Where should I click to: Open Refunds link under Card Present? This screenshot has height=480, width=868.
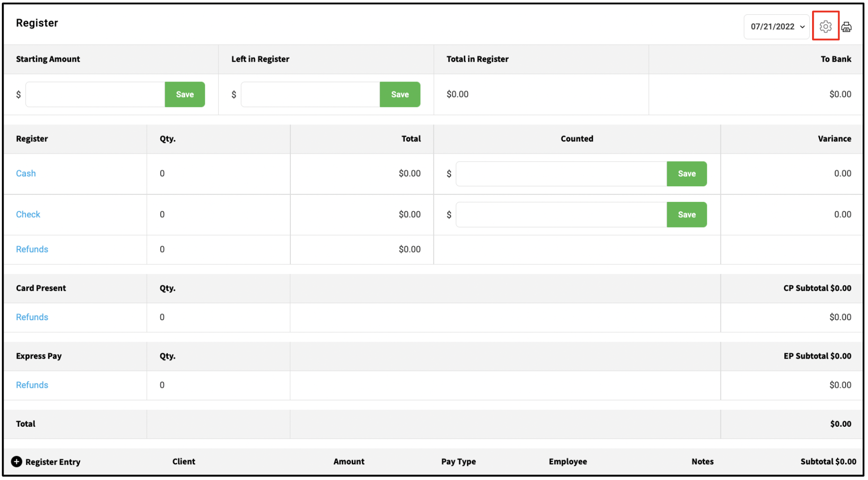32,317
